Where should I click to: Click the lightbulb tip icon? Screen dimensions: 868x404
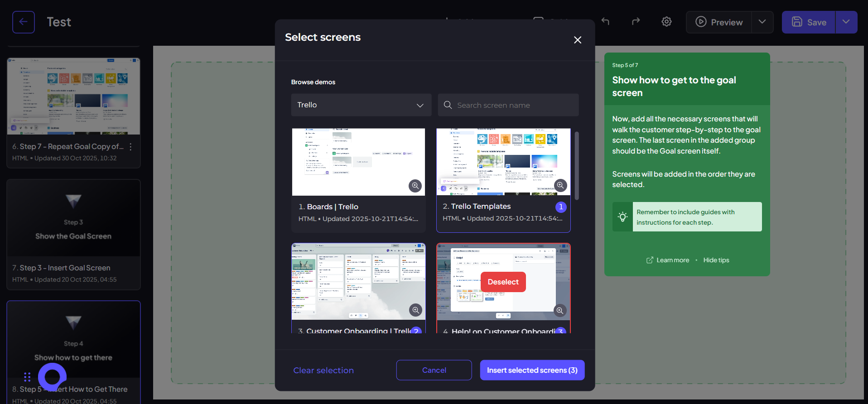623,217
